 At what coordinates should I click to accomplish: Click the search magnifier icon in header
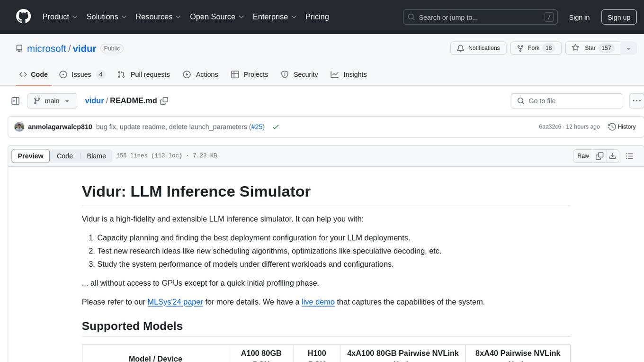tap(412, 17)
